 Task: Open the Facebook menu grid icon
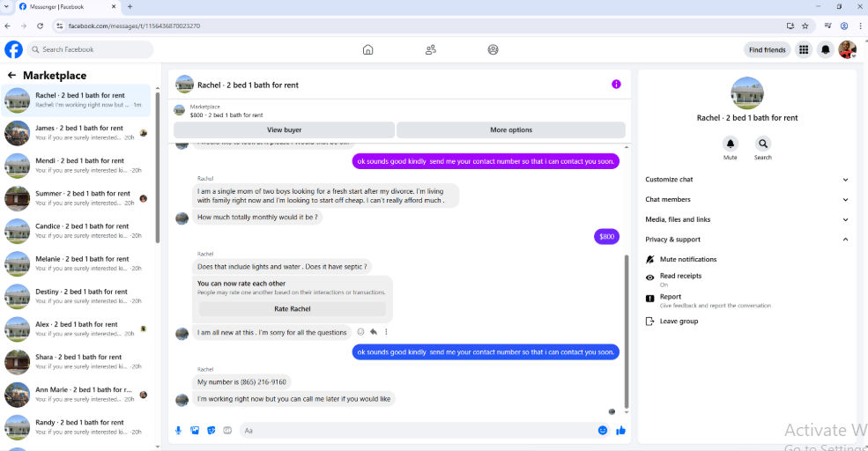(804, 50)
